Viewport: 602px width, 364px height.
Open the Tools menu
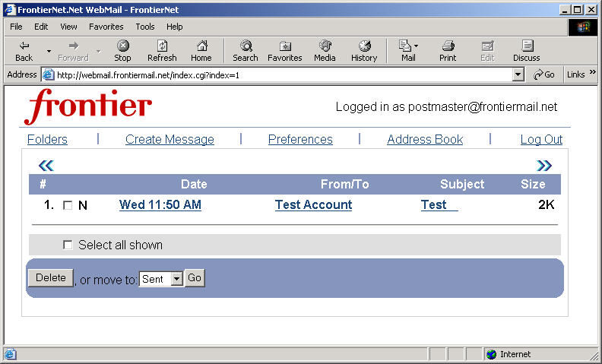[x=145, y=27]
